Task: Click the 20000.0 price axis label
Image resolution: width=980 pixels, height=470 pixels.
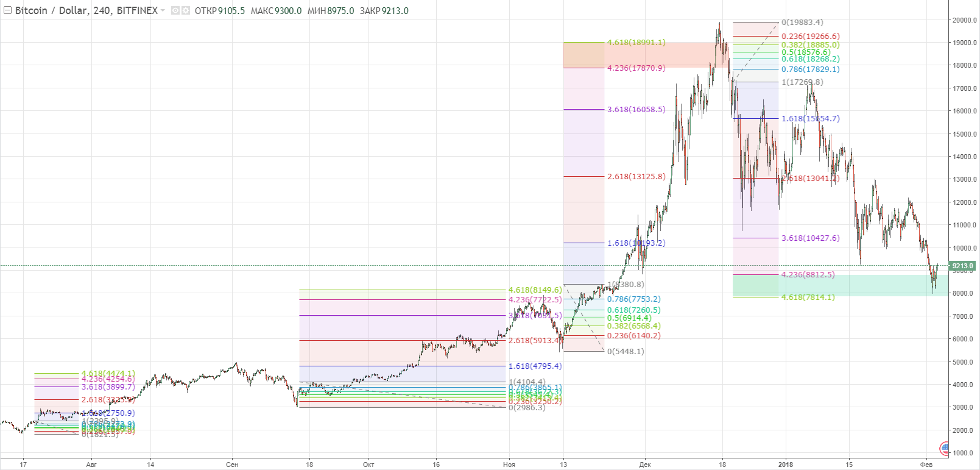Action: 965,20
